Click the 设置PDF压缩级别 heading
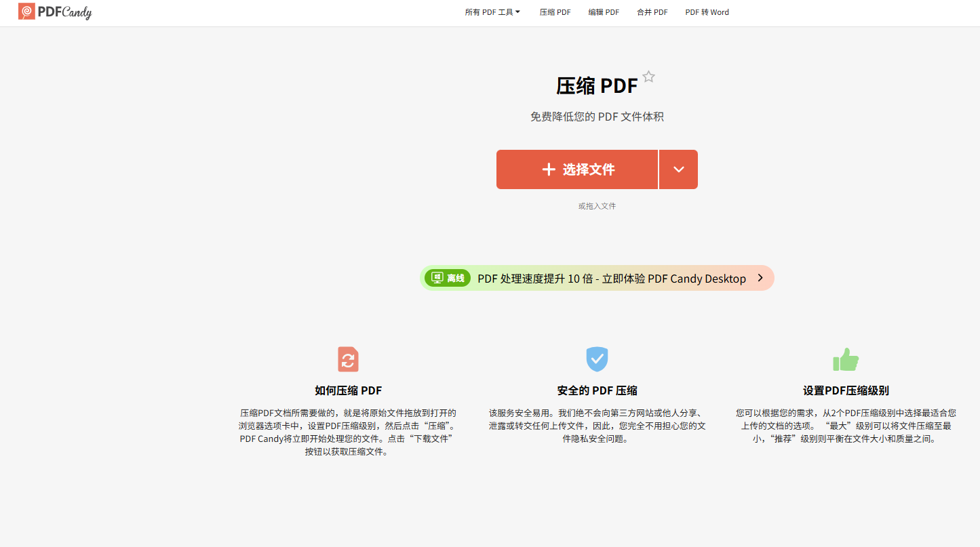The image size is (980, 547). click(846, 390)
